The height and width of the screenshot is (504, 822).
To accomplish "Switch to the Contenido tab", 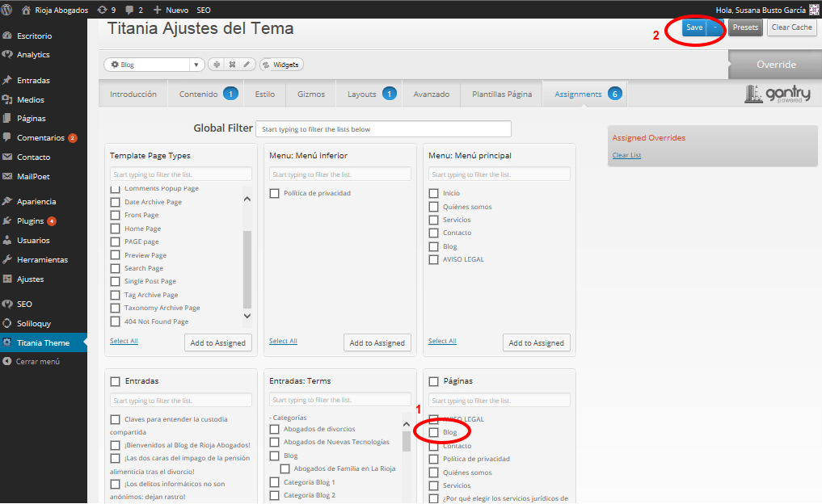I will pyautogui.click(x=207, y=94).
